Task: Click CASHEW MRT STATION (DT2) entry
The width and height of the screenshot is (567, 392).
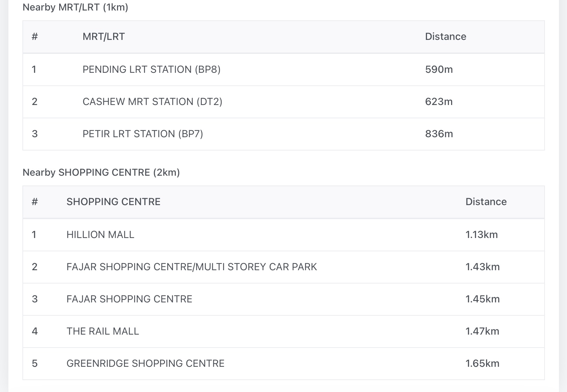Action: [x=152, y=101]
